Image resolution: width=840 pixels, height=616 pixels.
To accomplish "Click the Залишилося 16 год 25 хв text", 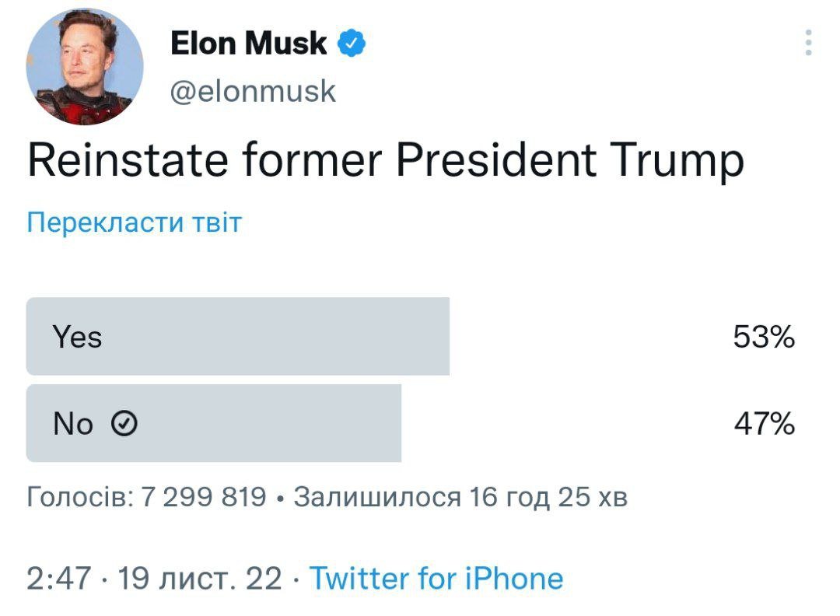I will 460,496.
